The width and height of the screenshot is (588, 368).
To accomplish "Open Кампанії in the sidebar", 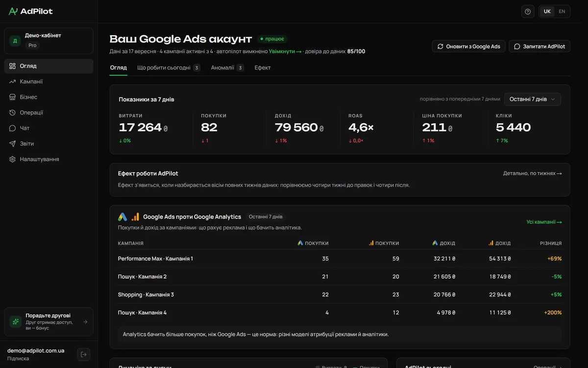I will coord(49,81).
